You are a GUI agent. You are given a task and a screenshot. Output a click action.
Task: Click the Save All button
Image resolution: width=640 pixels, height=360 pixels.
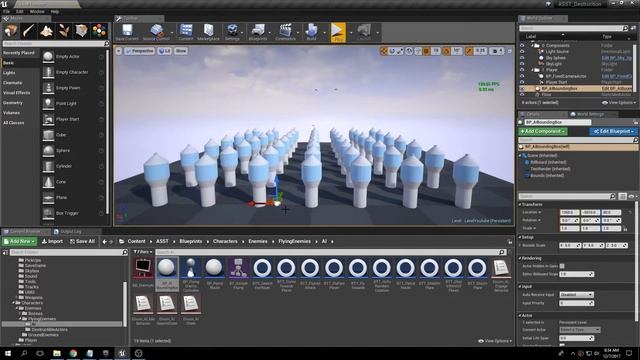(82, 242)
